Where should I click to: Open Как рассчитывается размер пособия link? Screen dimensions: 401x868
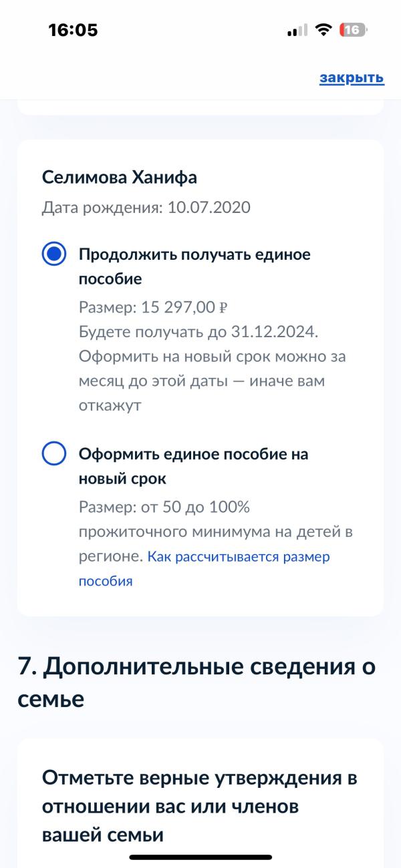click(205, 569)
